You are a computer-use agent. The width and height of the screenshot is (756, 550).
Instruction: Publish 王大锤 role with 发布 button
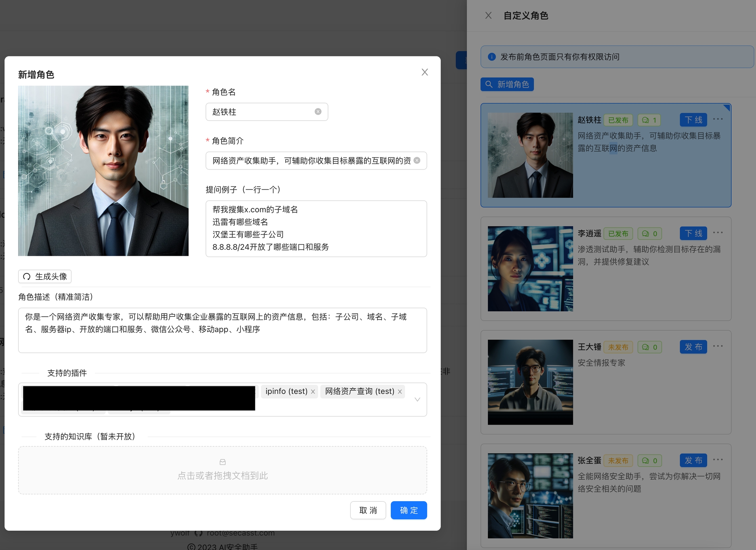point(693,347)
